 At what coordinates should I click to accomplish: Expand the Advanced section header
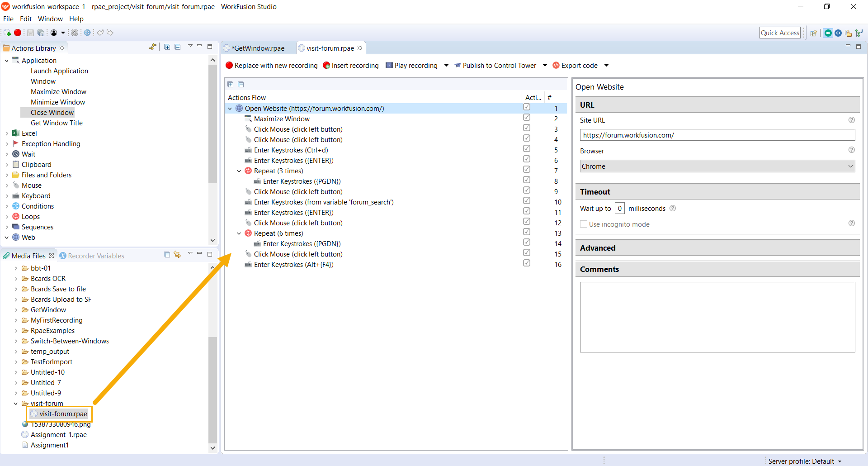pyautogui.click(x=717, y=248)
